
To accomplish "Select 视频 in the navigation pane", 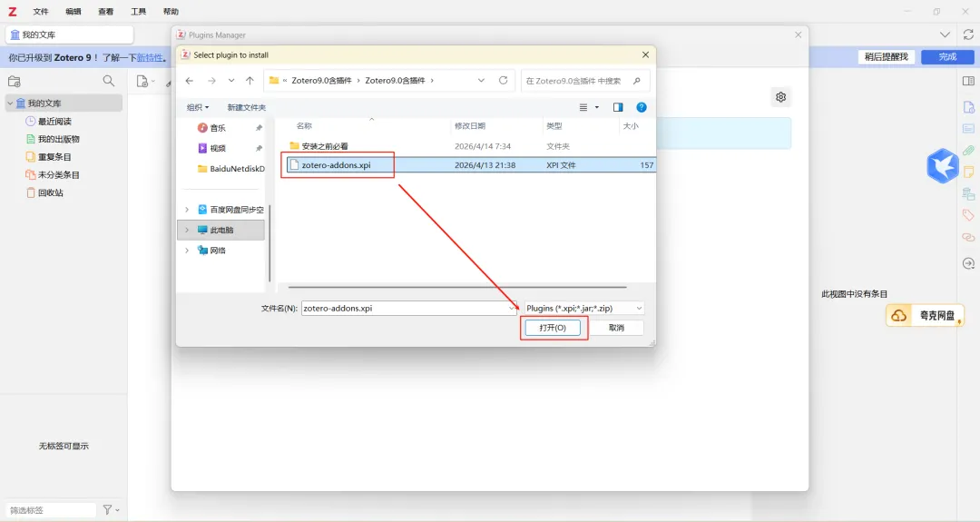I will 218,148.
